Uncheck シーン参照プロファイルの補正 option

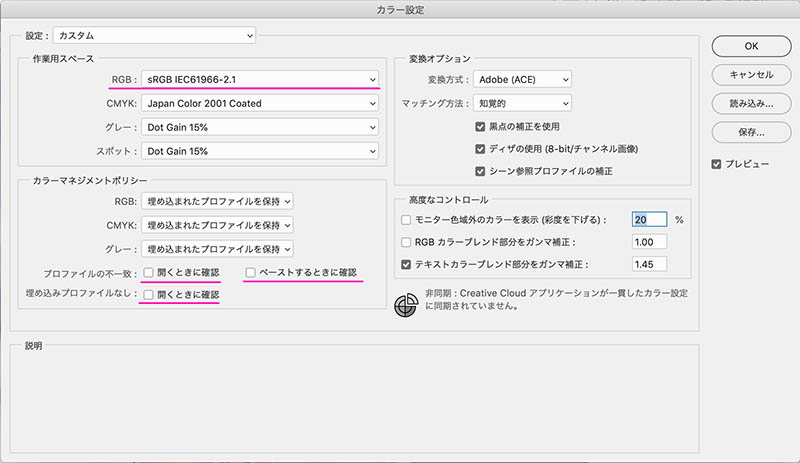tap(480, 171)
